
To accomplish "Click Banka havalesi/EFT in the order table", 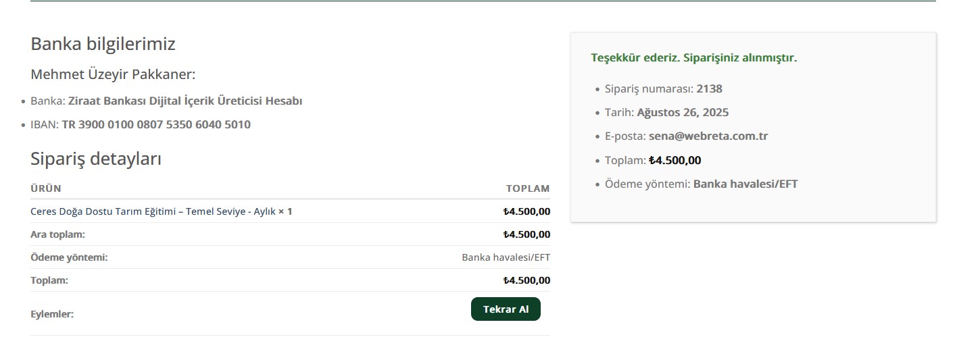I will point(506,257).
